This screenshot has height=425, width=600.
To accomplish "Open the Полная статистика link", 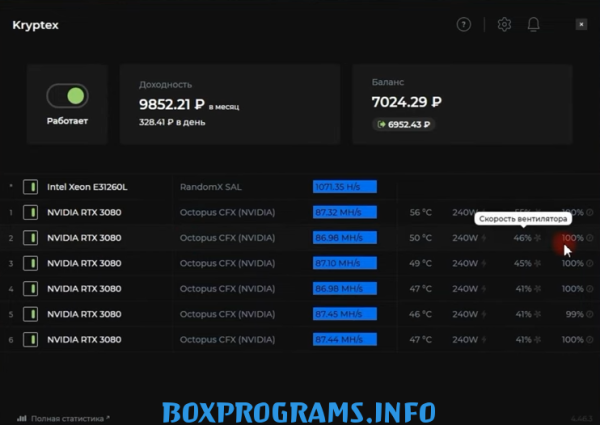I will click(67, 418).
